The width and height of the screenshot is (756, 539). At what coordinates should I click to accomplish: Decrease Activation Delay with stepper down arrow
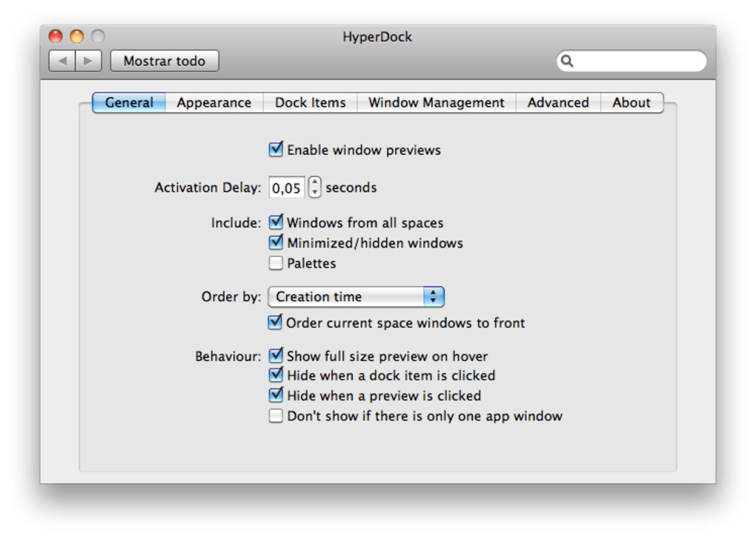coord(314,192)
